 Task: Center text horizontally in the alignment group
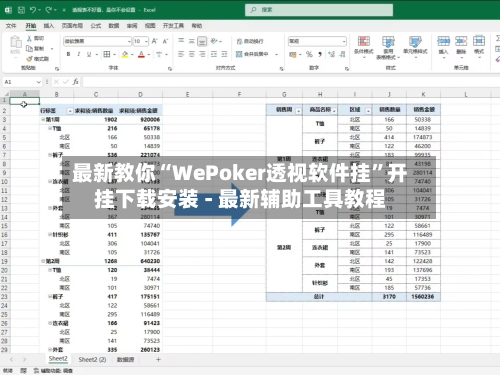point(192,54)
